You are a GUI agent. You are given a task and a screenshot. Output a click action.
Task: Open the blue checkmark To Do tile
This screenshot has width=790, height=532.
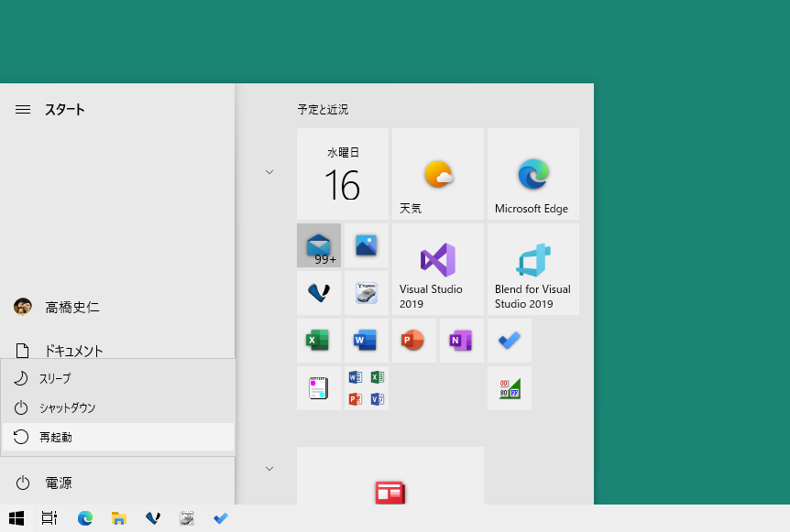pos(510,341)
